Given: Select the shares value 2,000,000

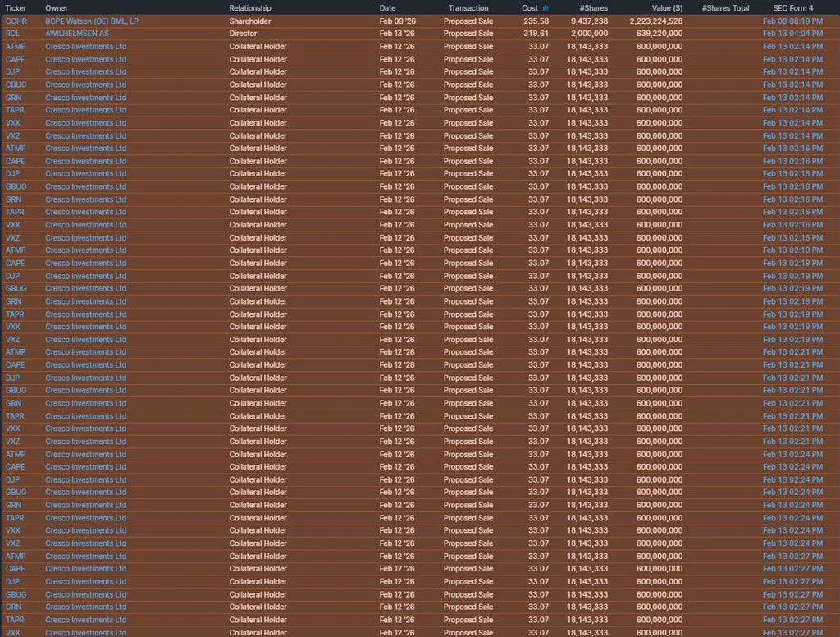Looking at the screenshot, I should [x=589, y=33].
